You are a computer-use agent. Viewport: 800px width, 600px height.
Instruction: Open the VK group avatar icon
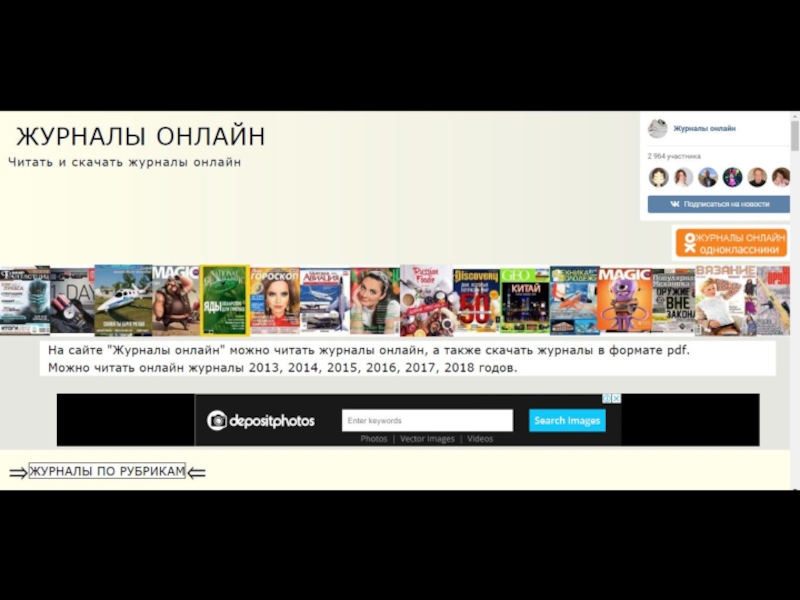point(657,129)
